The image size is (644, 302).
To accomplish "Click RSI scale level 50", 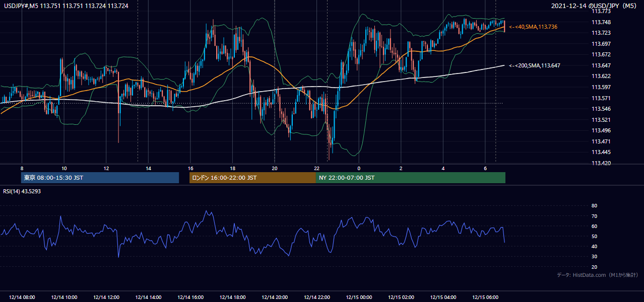I will [x=594, y=237].
